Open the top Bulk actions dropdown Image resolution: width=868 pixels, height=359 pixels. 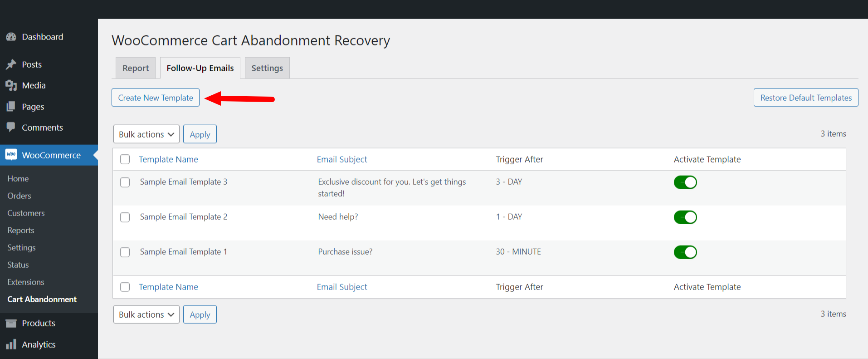(146, 134)
